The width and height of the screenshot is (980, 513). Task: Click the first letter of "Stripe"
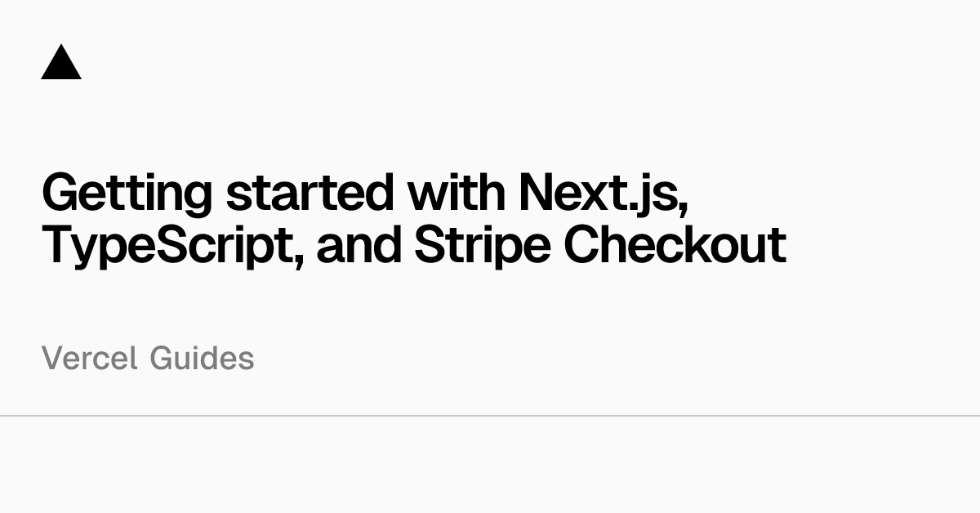click(x=429, y=244)
